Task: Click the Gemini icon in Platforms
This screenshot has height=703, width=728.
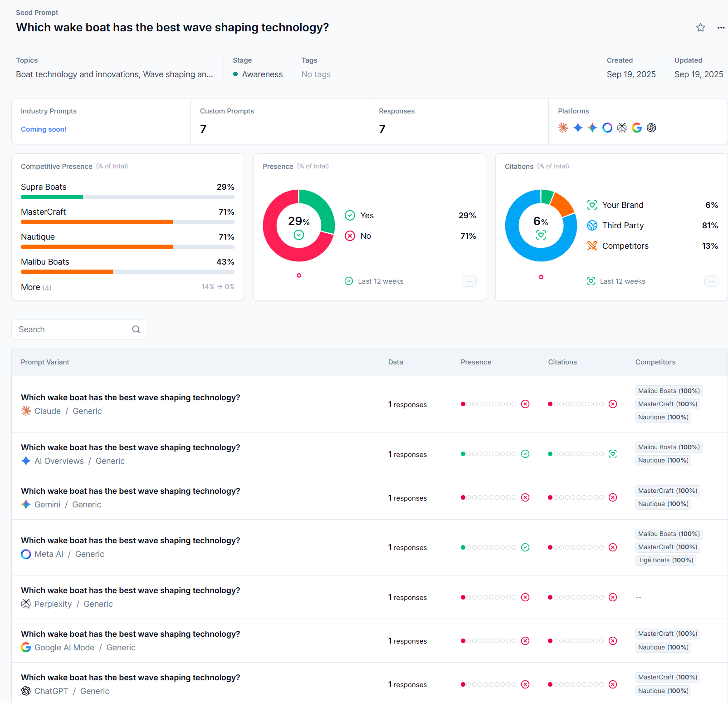Action: click(x=592, y=128)
